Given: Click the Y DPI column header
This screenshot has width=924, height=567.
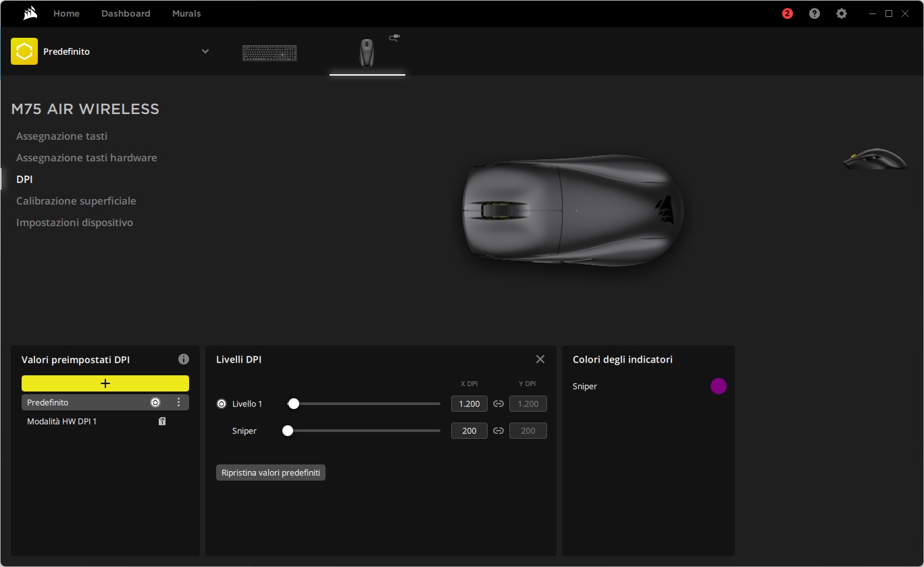Looking at the screenshot, I should (528, 383).
